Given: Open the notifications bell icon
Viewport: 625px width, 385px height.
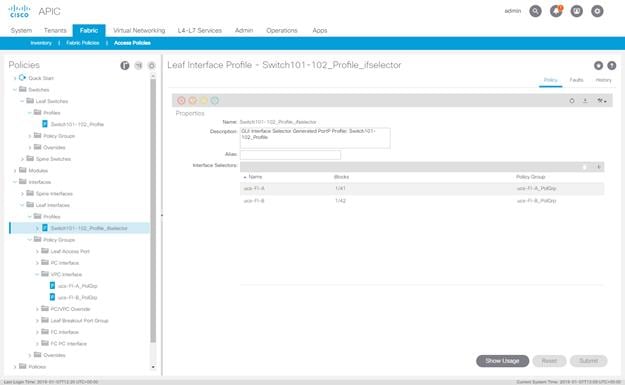Looking at the screenshot, I should tap(556, 11).
